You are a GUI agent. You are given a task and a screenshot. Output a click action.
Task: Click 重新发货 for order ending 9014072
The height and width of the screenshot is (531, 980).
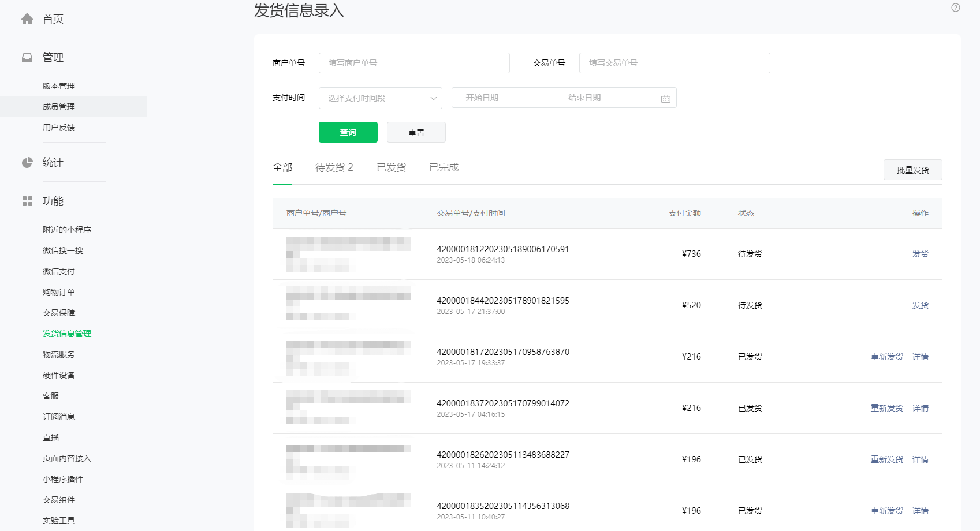point(887,408)
